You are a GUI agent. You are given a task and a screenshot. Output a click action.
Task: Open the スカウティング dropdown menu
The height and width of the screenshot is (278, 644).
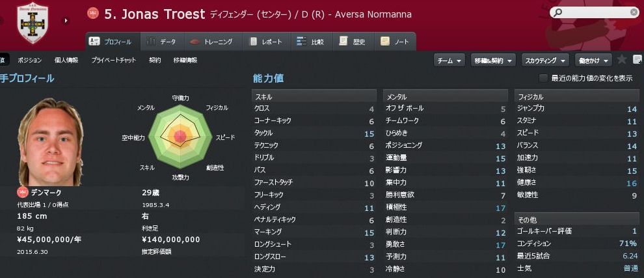(x=545, y=60)
